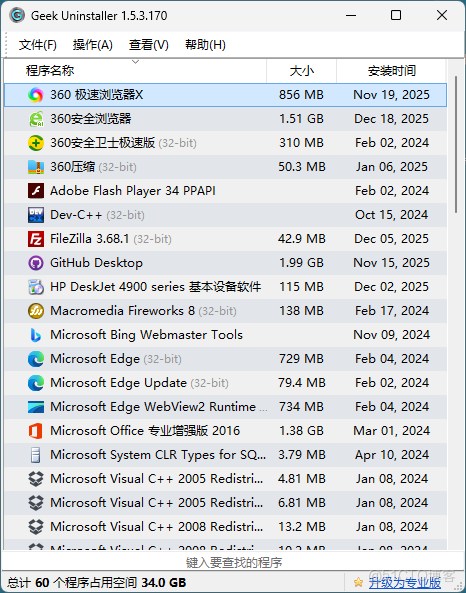
Task: Click the Apr 10, 2024 install date
Action: pyautogui.click(x=391, y=455)
